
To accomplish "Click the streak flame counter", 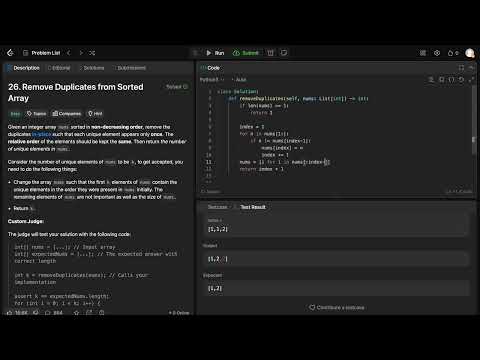I will [x=453, y=53].
